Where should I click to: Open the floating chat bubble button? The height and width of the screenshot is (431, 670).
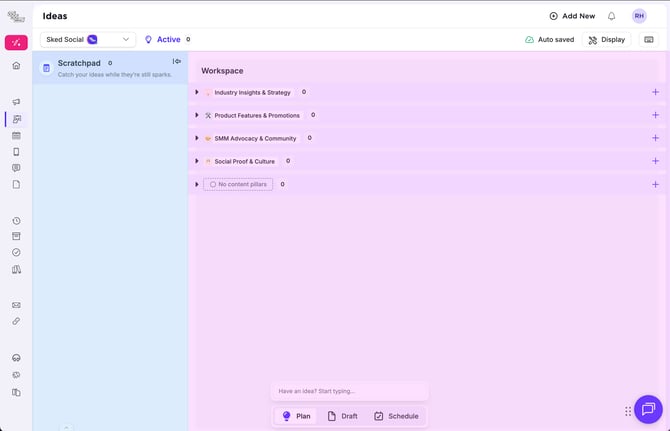point(648,409)
